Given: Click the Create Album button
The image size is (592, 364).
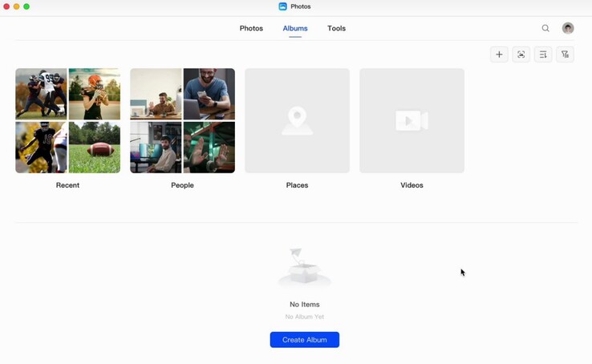Looking at the screenshot, I should click(x=305, y=340).
